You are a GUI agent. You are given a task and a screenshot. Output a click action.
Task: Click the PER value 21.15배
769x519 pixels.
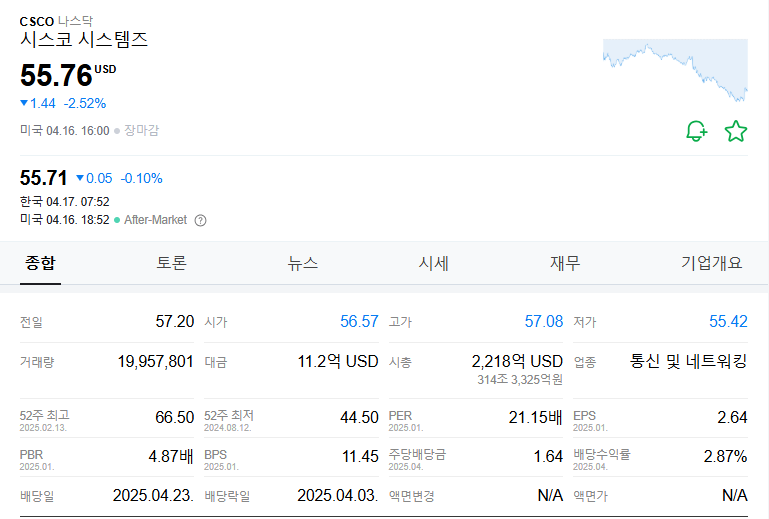pos(536,417)
